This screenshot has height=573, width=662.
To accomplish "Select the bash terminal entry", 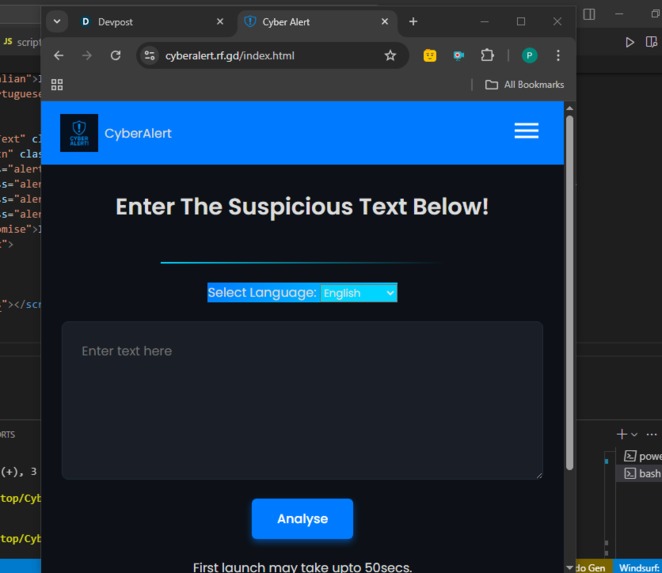I will coord(642,474).
